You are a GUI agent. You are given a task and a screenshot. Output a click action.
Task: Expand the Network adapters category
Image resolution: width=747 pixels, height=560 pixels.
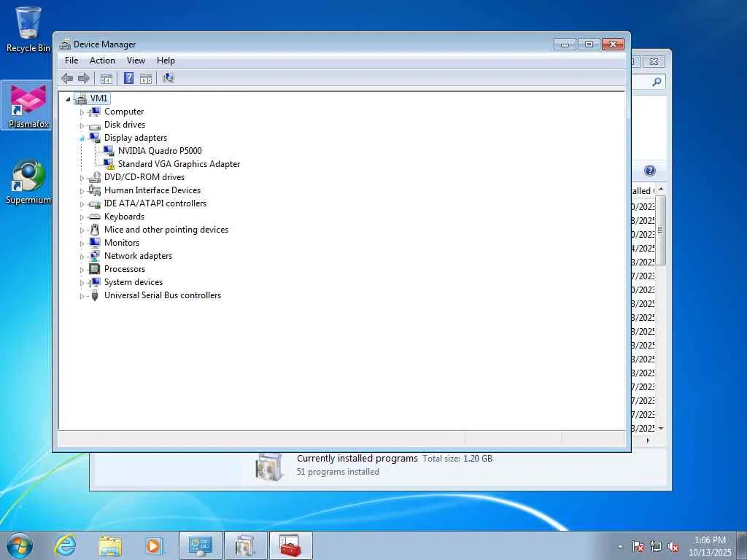(x=82, y=257)
